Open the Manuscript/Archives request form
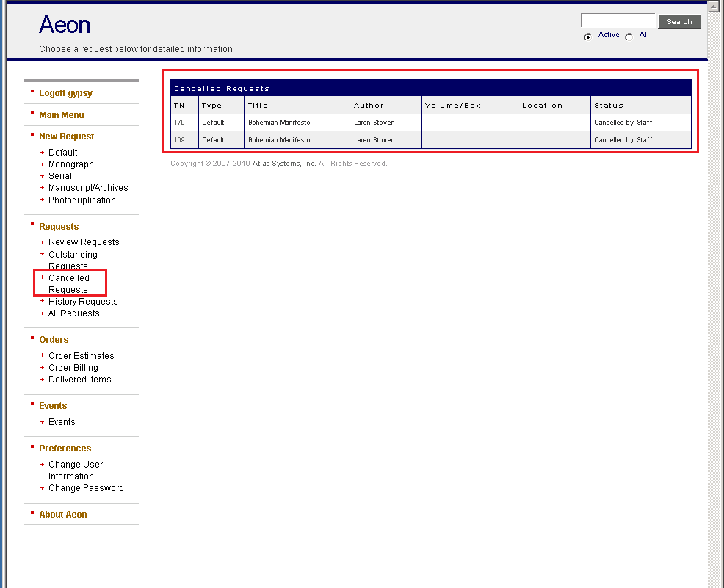This screenshot has width=724, height=588. point(88,187)
